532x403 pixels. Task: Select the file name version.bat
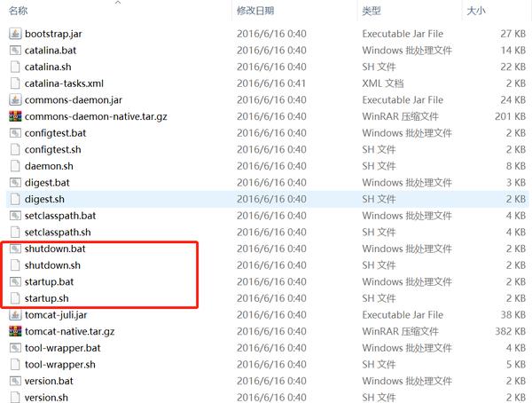pyautogui.click(x=49, y=382)
